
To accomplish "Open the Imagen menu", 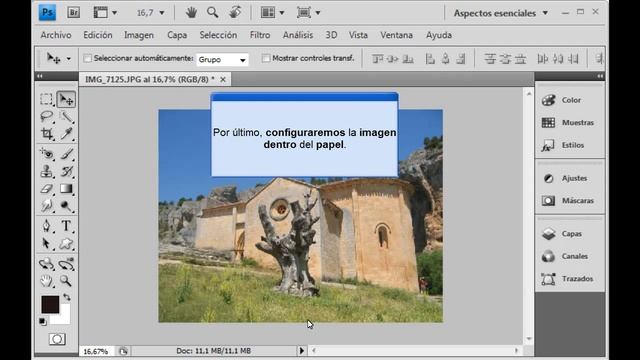I will coord(139,35).
